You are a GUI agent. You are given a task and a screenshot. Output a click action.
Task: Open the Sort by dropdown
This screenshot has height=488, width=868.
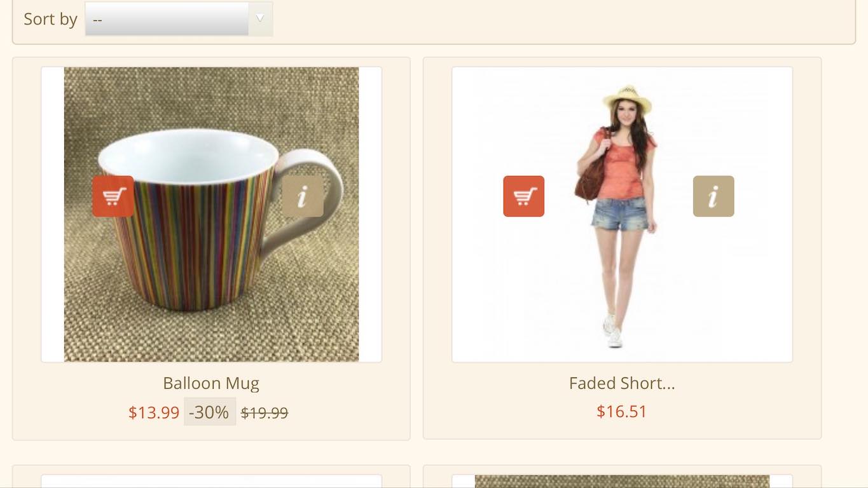click(x=179, y=19)
